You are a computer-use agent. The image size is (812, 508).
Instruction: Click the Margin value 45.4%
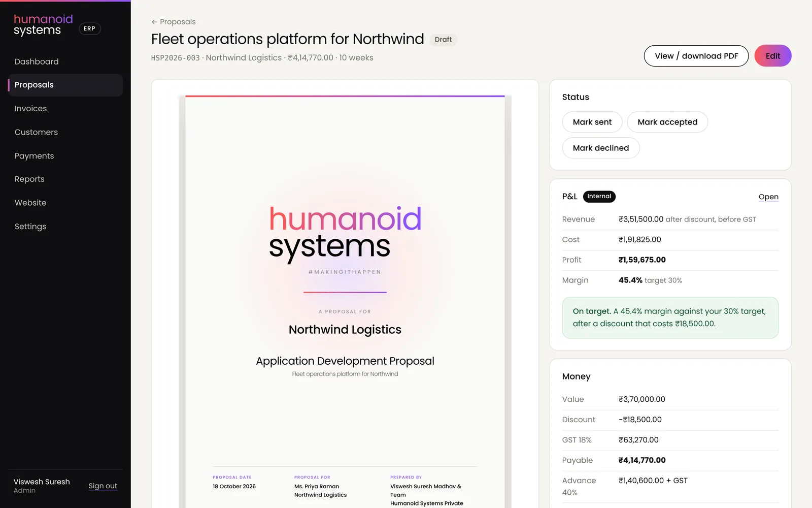click(x=630, y=280)
